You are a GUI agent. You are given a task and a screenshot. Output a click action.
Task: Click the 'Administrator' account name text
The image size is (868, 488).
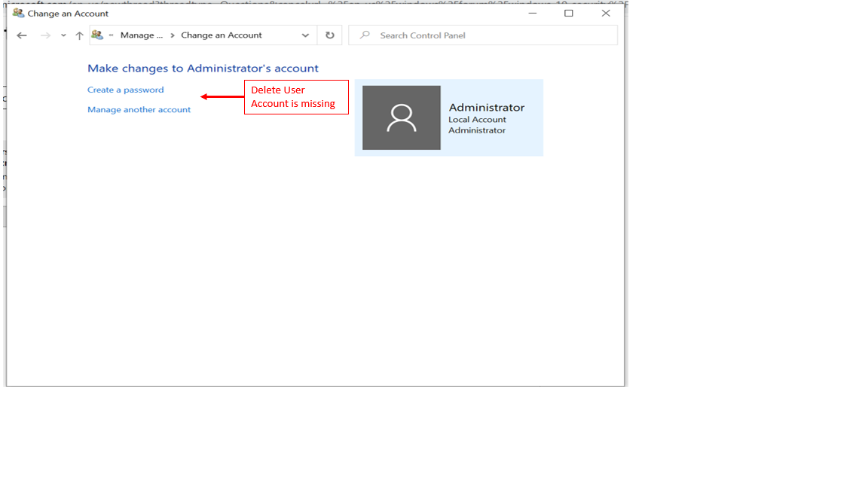point(487,108)
